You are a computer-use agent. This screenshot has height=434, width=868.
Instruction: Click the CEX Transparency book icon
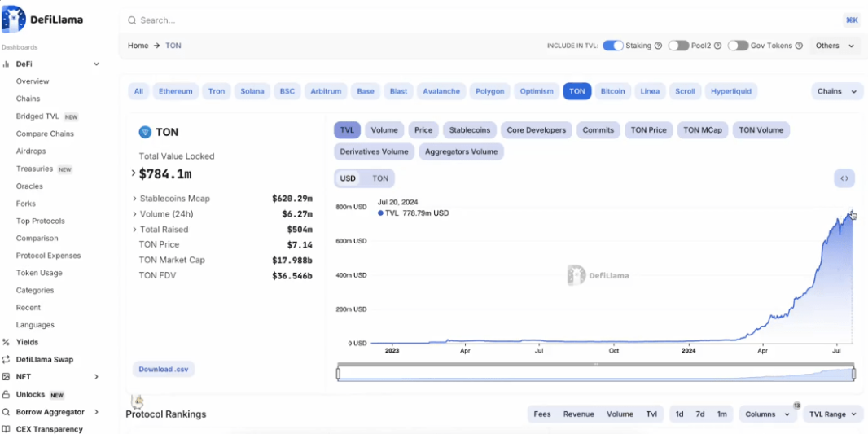point(6,429)
